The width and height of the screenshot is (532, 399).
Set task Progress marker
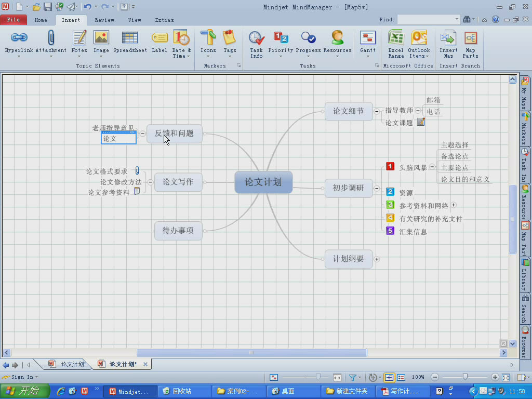(x=308, y=43)
